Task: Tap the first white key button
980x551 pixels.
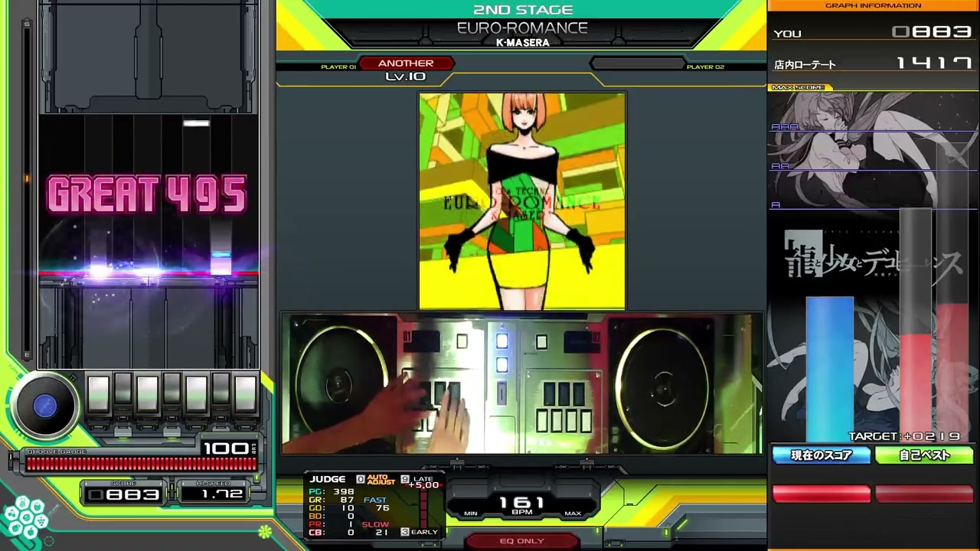Action: pyautogui.click(x=98, y=394)
